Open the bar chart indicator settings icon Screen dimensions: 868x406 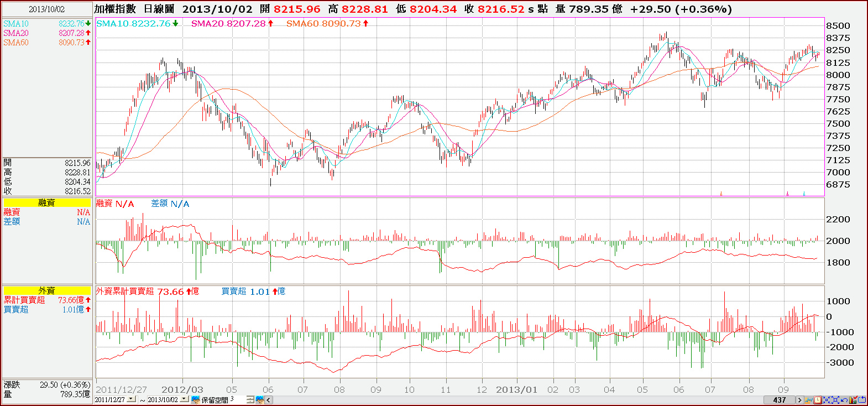click(x=853, y=400)
